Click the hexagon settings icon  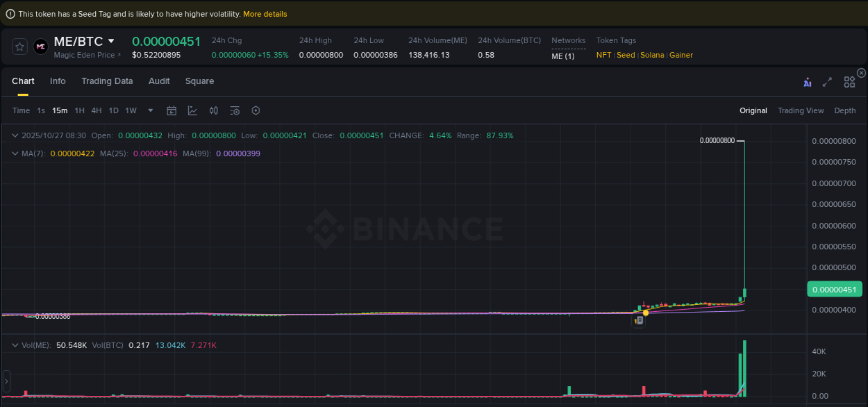point(255,110)
